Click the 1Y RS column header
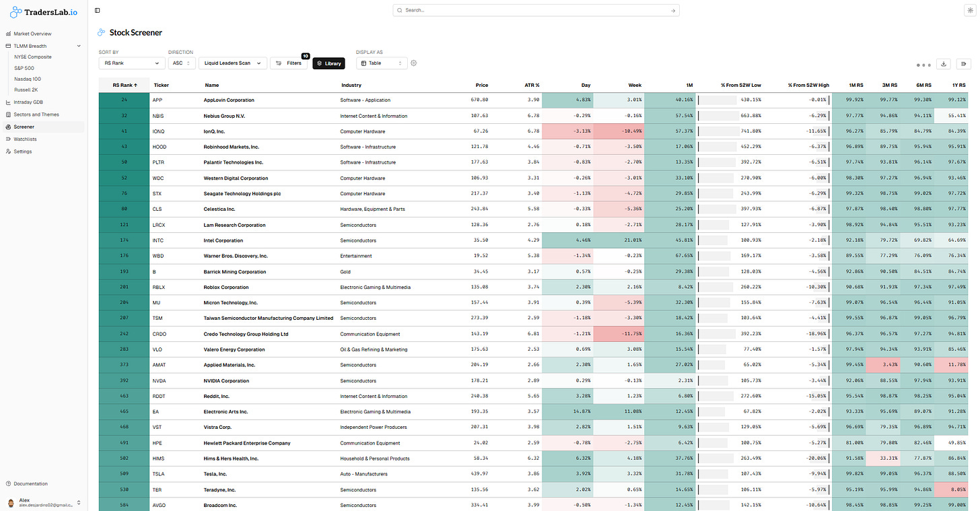 point(958,86)
